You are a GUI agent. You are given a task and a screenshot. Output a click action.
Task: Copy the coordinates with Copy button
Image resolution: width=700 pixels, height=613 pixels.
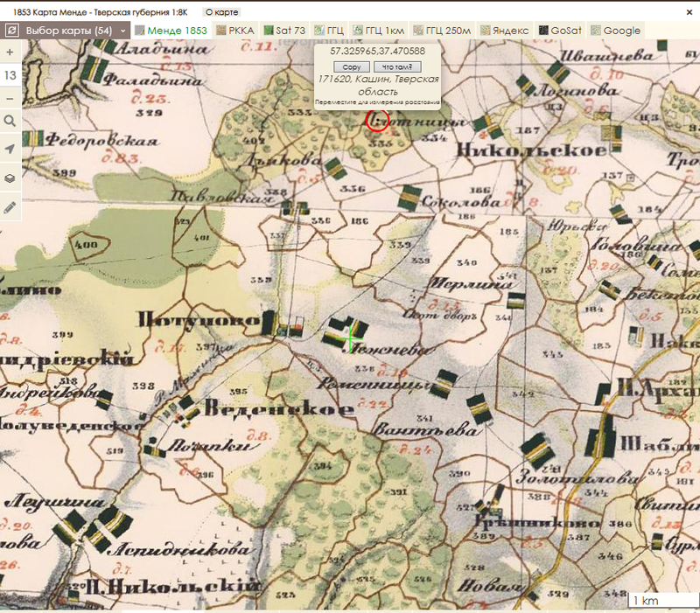point(352,67)
